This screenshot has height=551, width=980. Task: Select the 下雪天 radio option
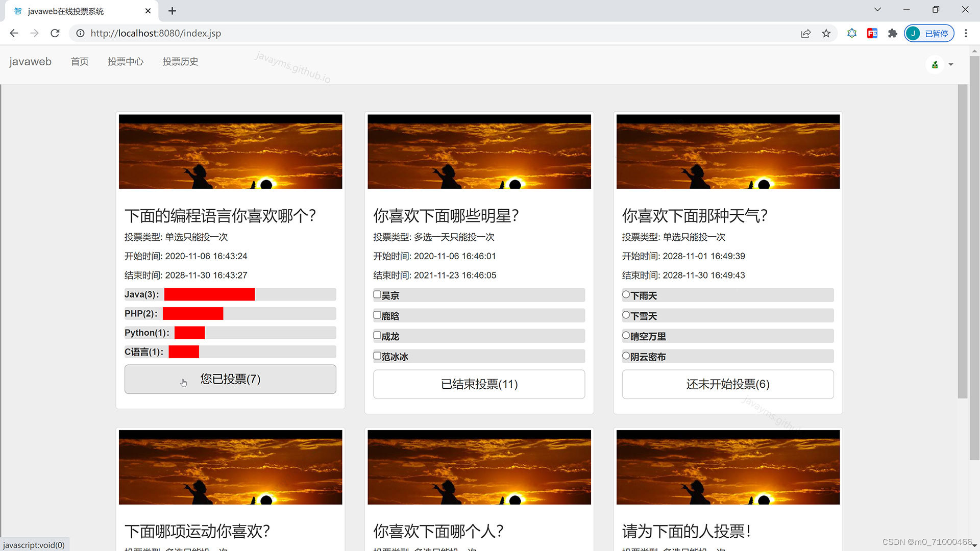(x=626, y=315)
